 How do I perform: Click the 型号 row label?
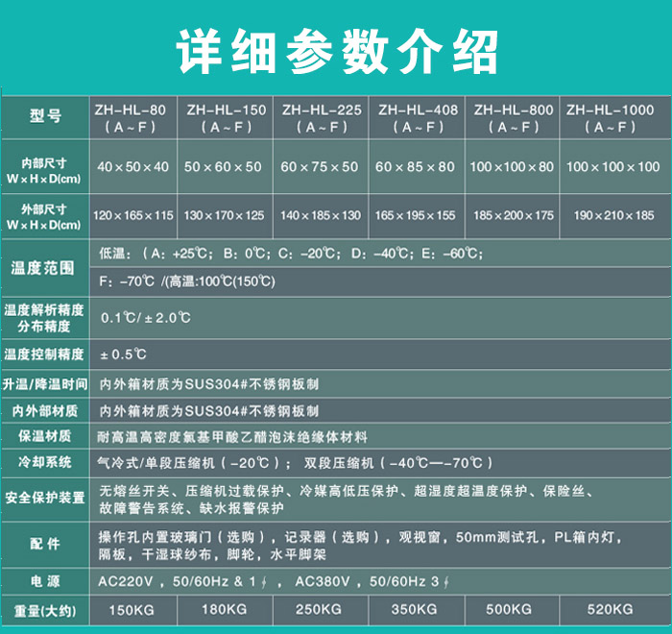click(45, 117)
